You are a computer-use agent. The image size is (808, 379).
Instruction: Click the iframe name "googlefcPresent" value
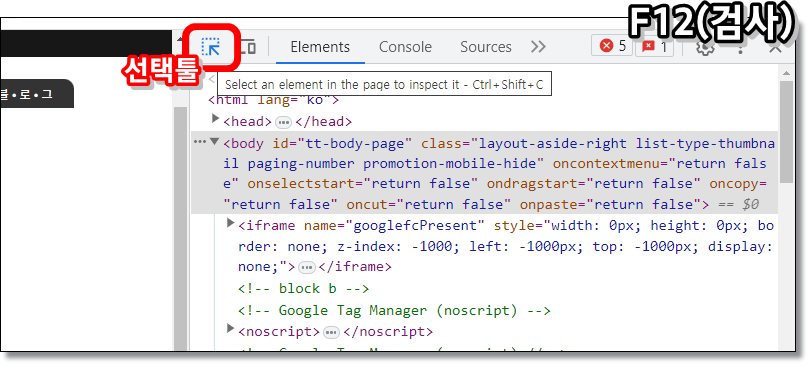(x=415, y=226)
